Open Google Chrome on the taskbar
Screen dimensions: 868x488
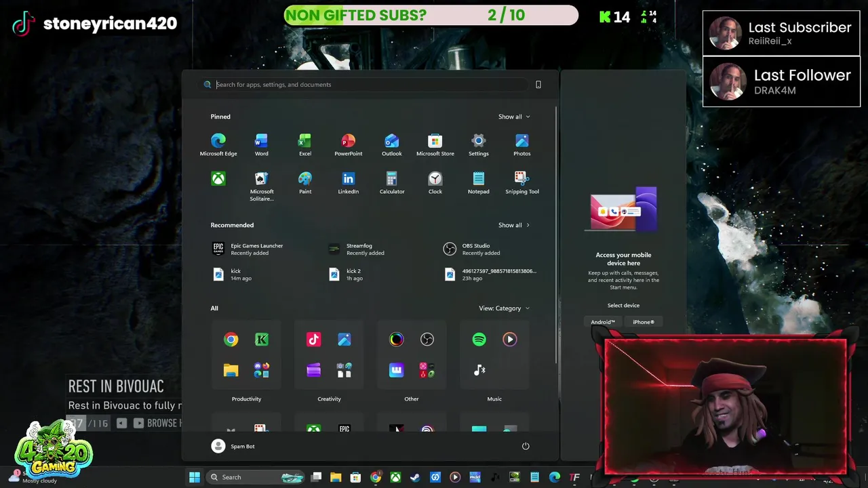[376, 477]
